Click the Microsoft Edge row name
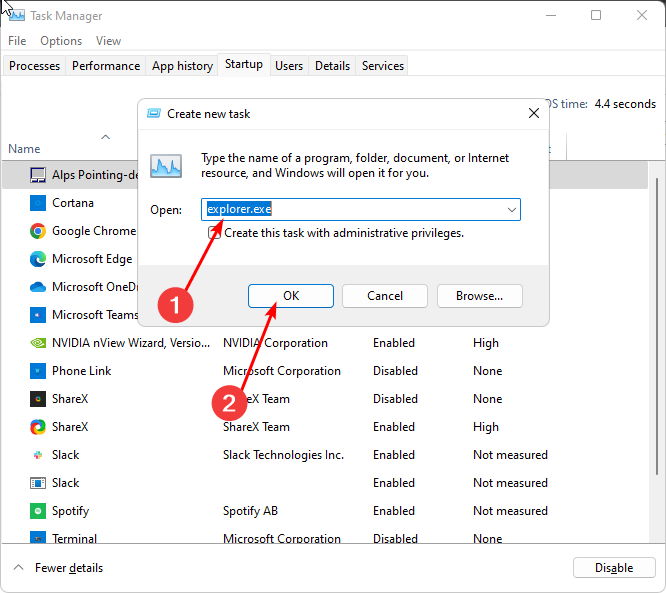666x593 pixels. pyautogui.click(x=92, y=259)
